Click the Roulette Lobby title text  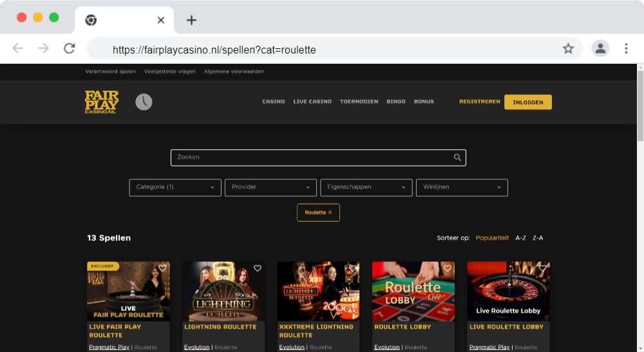[x=402, y=327]
